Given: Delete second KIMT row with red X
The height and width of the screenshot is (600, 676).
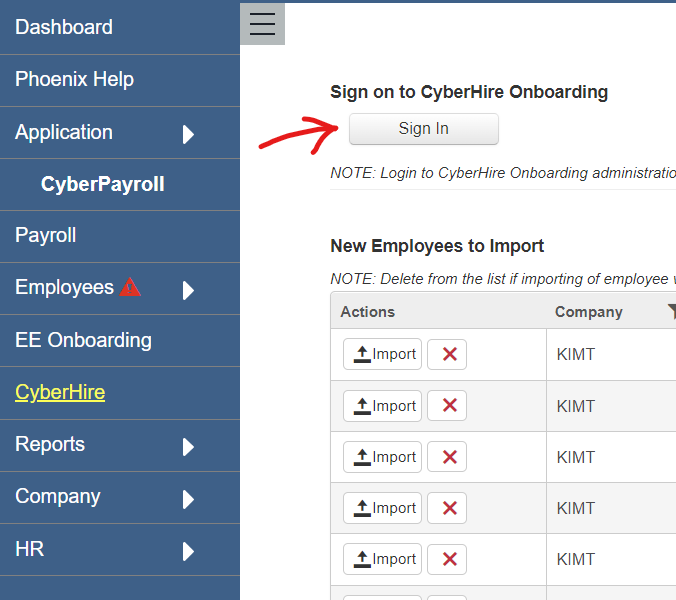Looking at the screenshot, I should point(447,406).
